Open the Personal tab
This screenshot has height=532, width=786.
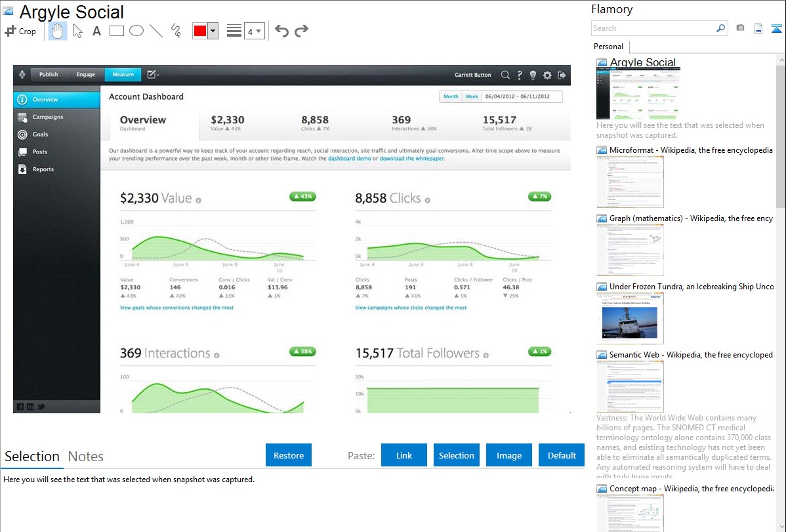click(609, 47)
